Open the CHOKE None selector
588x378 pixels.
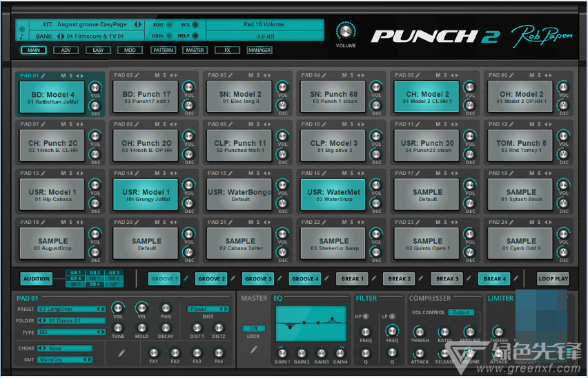tap(64, 348)
